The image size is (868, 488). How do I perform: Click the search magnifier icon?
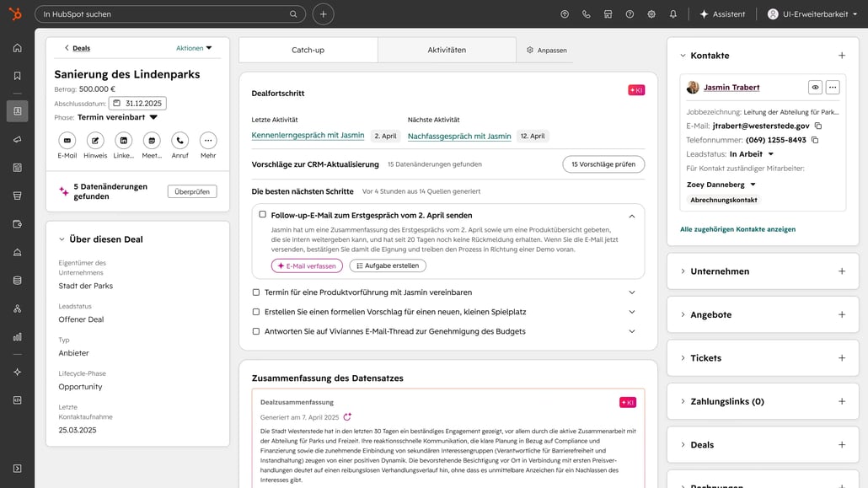[293, 13]
